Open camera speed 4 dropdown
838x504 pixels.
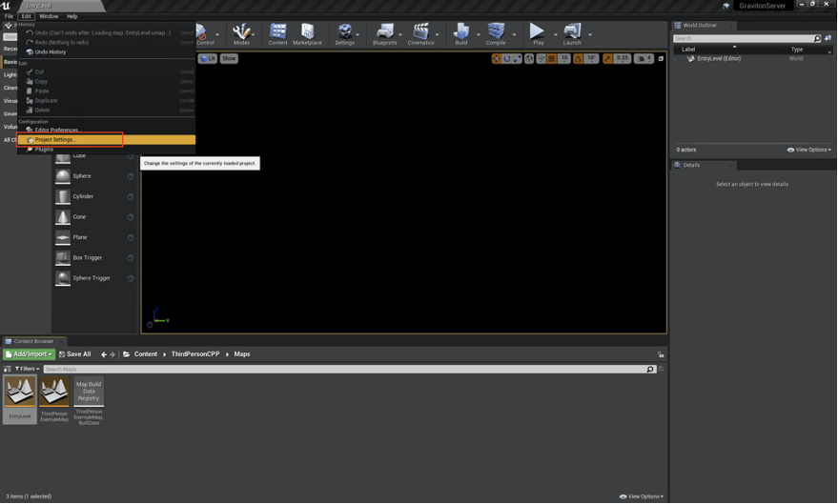pos(644,59)
